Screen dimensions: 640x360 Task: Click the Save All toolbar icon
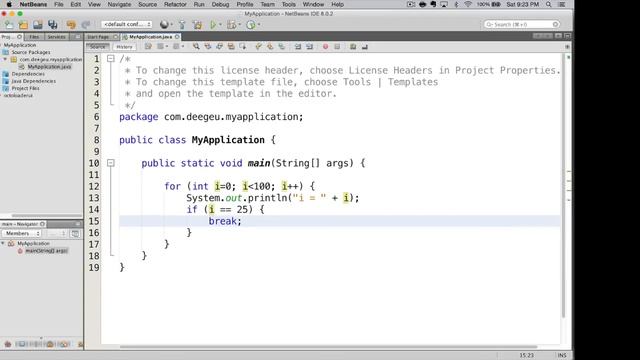[53, 24]
